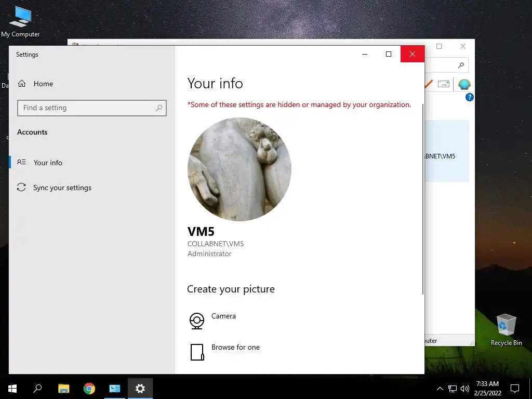This screenshot has height=399, width=532.
Task: Click the Your info heading
Action: tap(215, 84)
